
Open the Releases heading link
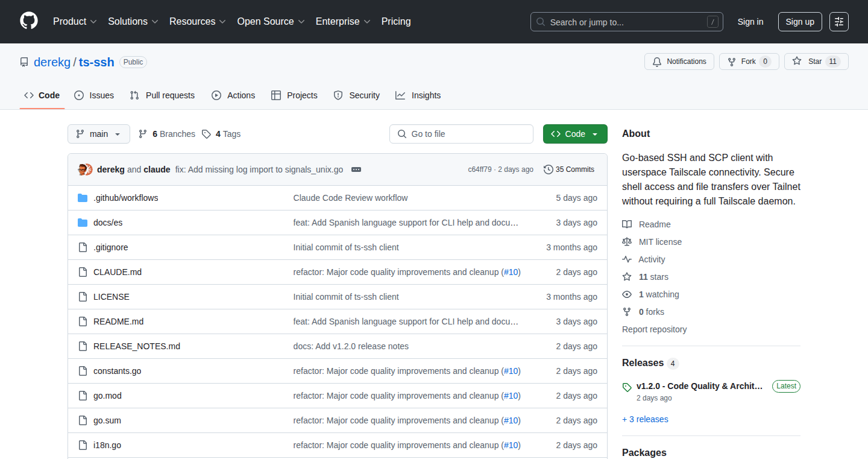click(x=643, y=363)
